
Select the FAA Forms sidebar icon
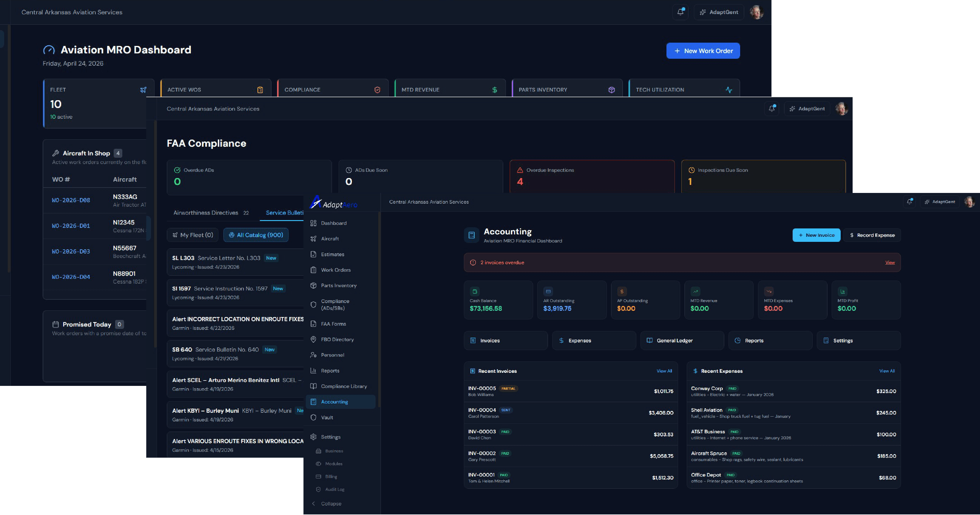point(333,324)
